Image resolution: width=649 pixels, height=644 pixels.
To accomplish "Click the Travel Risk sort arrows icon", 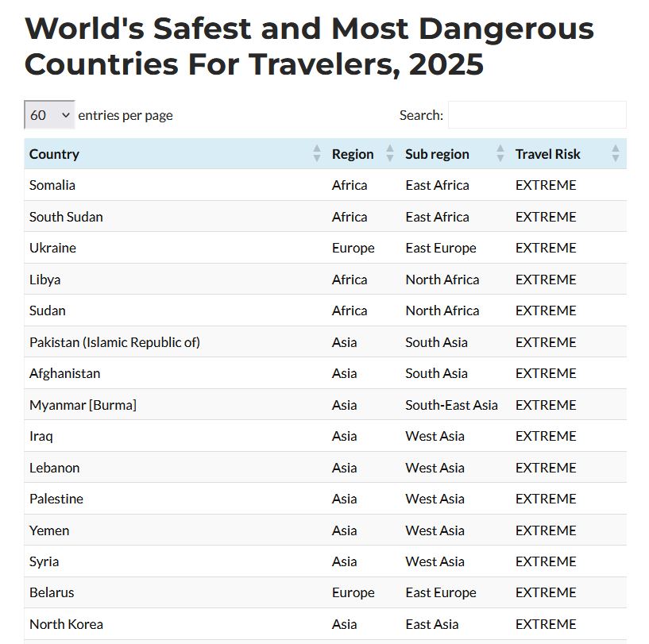I will coord(615,154).
